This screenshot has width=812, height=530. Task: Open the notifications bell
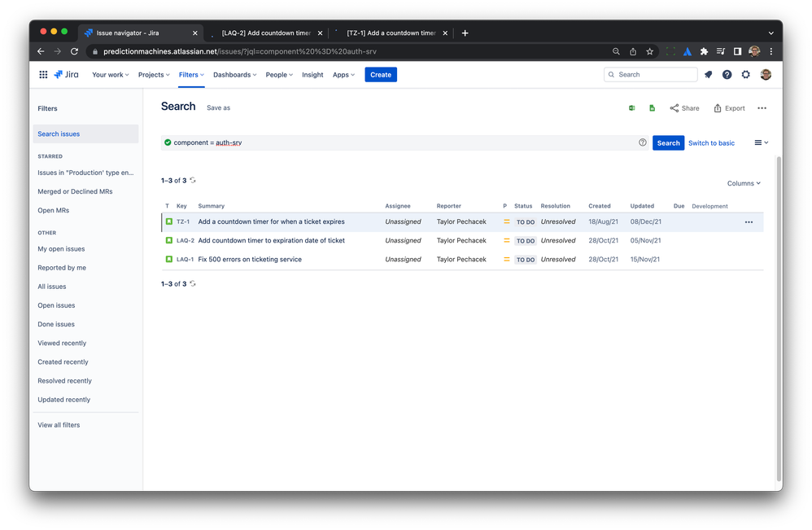(709, 75)
